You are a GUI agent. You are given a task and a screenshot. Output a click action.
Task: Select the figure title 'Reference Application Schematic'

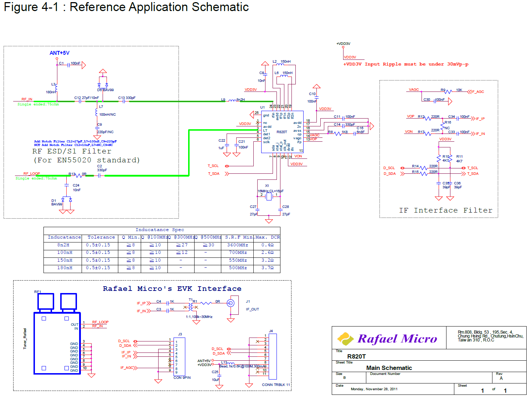coord(159,7)
